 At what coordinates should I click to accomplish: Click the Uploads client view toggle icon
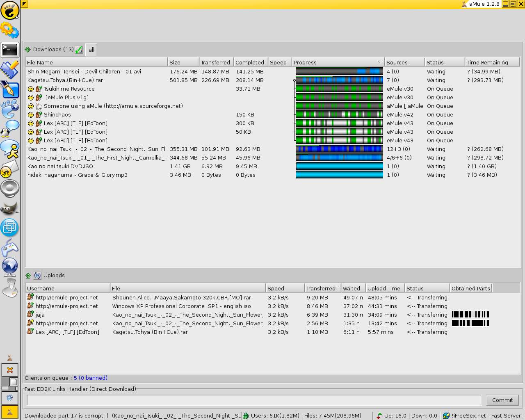[37, 276]
